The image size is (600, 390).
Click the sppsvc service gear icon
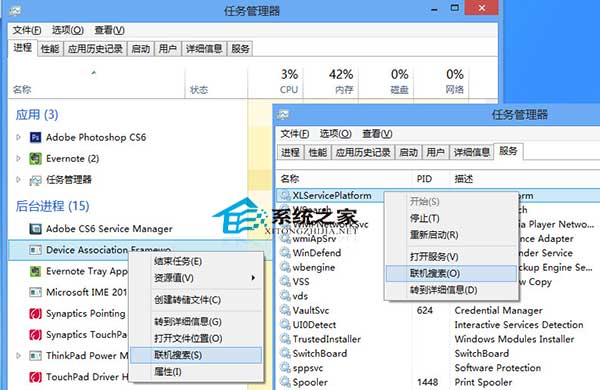[285, 368]
